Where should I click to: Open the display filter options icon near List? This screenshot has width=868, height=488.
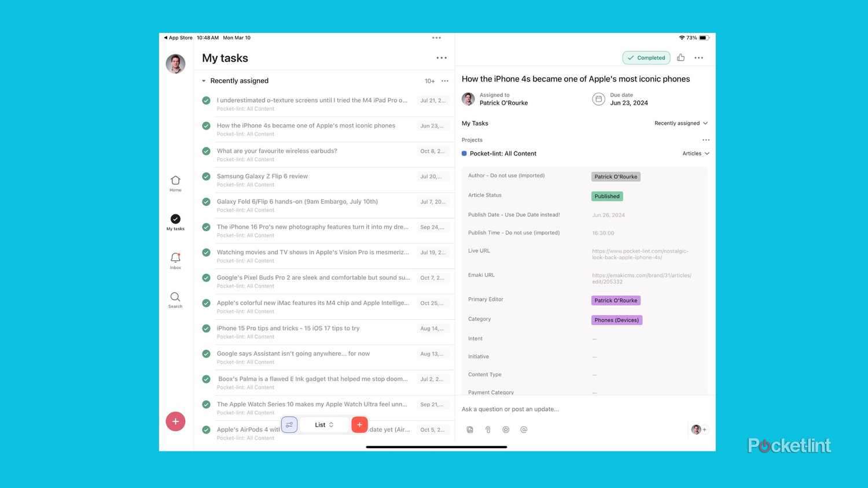[x=289, y=424]
